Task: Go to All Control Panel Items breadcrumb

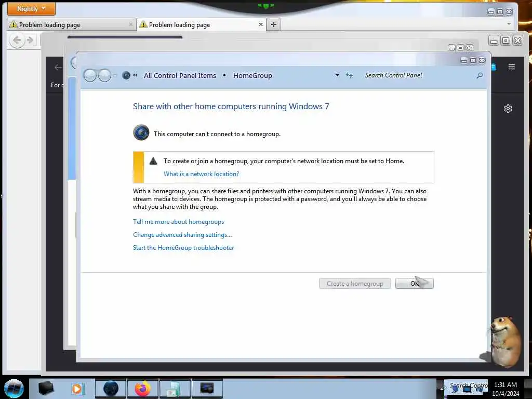Action: click(x=180, y=75)
